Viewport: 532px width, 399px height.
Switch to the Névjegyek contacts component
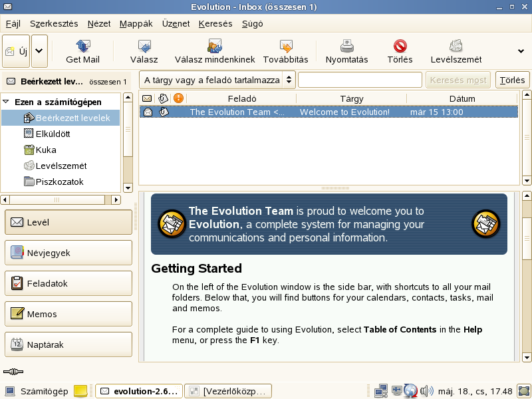pyautogui.click(x=68, y=253)
